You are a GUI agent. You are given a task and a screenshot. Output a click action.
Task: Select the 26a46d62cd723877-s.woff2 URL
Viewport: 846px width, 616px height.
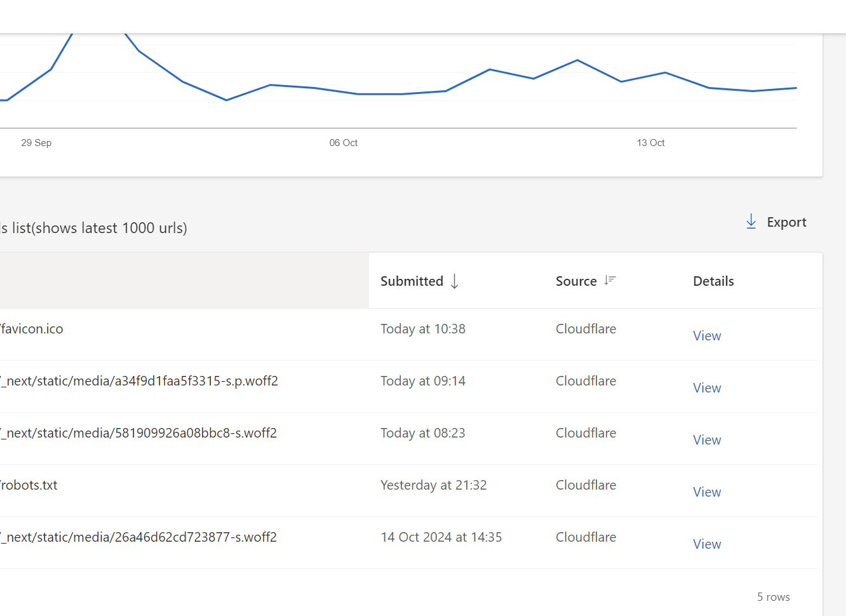coord(138,537)
